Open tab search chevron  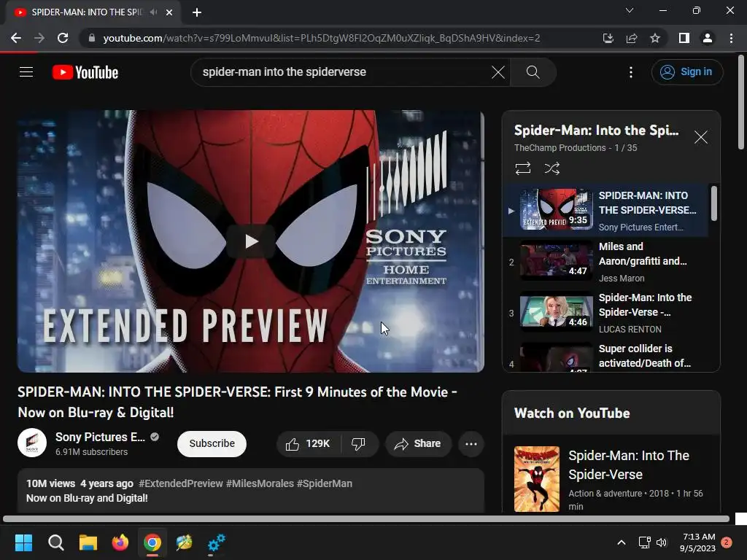click(x=630, y=10)
